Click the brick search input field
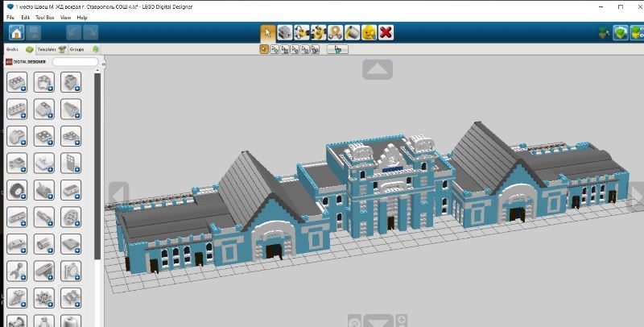 (74, 62)
